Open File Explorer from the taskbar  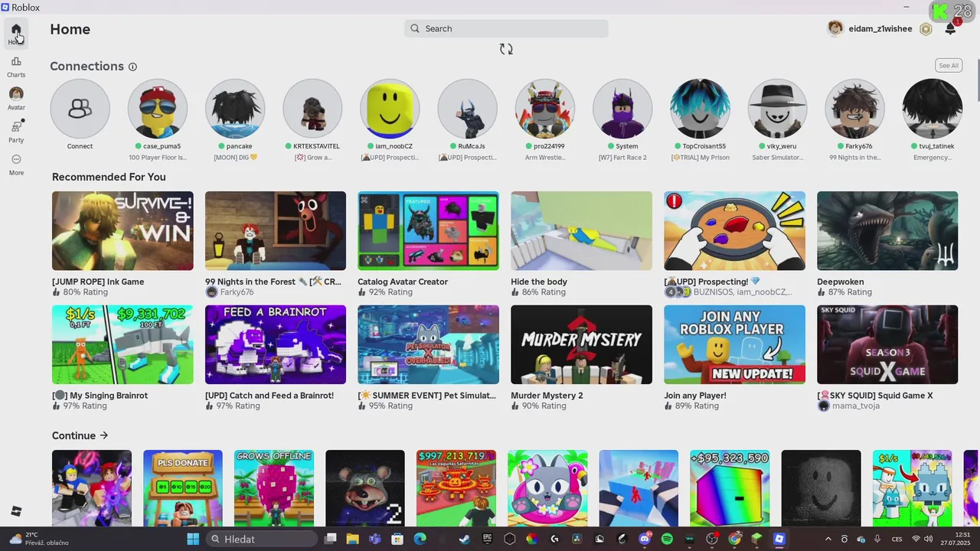pos(352,539)
